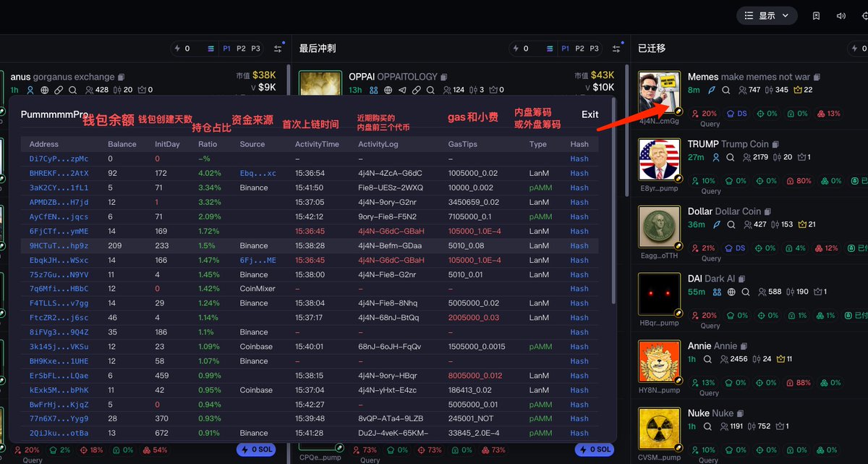Viewport: 868px width, 464px height.
Task: Click the search icon on Dollar card
Action: (731, 224)
